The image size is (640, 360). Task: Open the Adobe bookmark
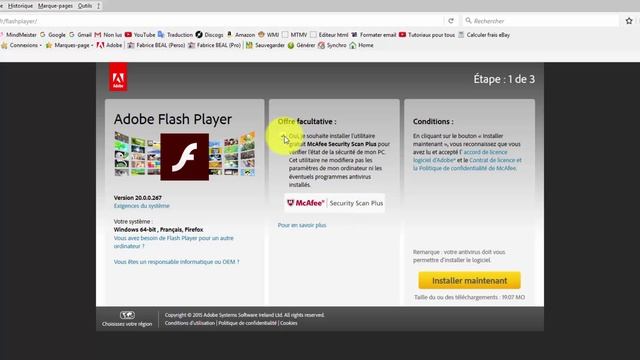click(x=109, y=45)
